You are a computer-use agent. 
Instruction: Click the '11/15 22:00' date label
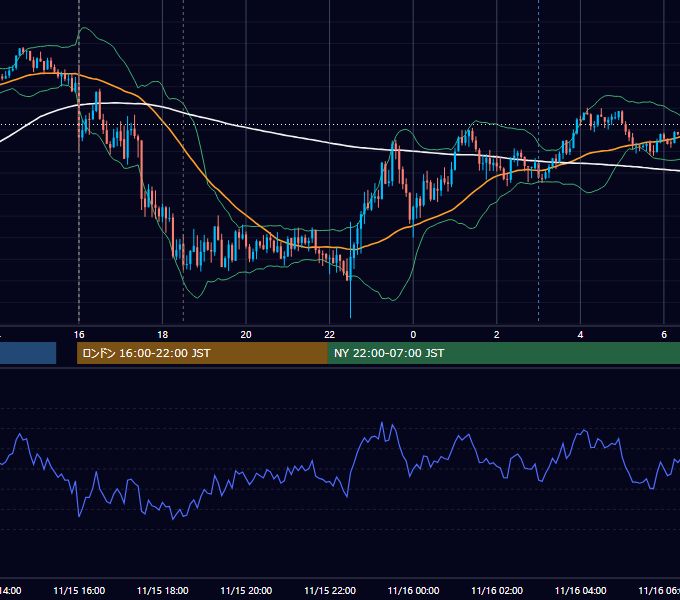tap(330, 590)
